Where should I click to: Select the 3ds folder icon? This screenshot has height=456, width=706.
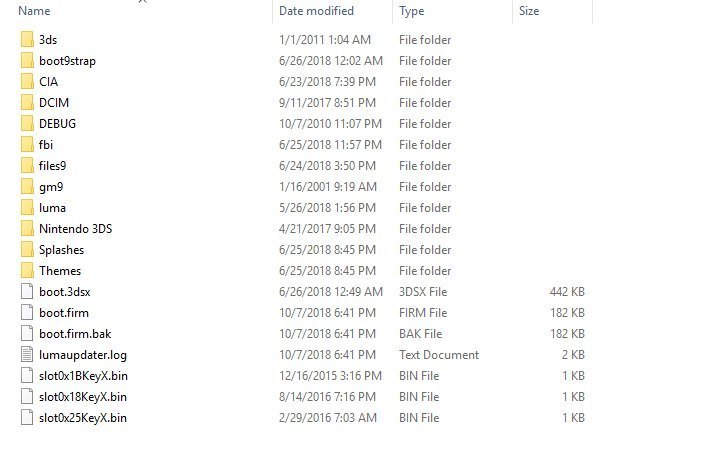27,40
